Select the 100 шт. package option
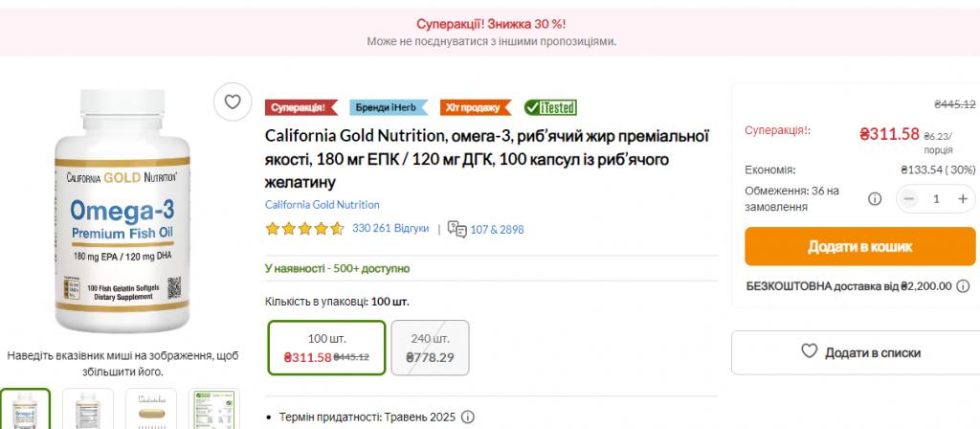 [x=327, y=348]
